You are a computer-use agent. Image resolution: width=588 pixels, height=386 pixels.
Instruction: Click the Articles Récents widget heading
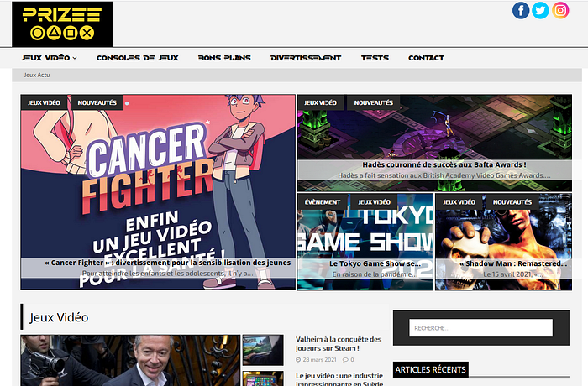430,370
